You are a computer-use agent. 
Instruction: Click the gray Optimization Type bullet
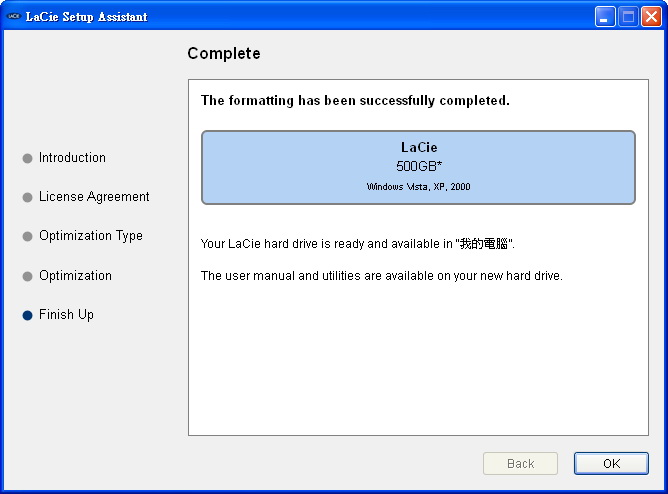coord(27,237)
